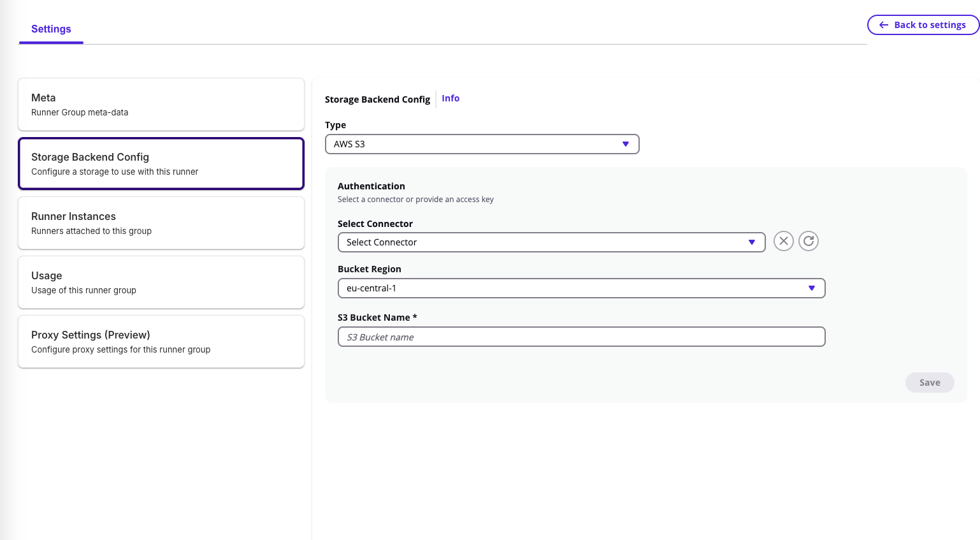
Task: Click the Type dropdown arrow
Action: pos(625,144)
